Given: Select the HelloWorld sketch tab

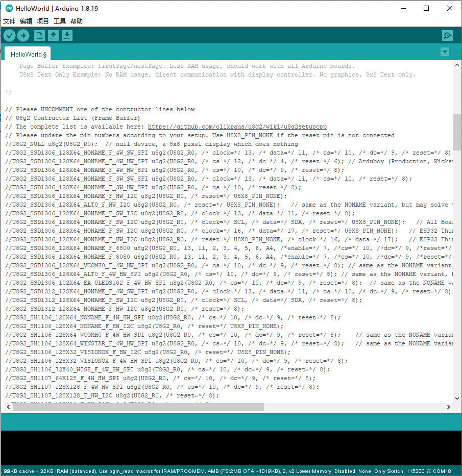Looking at the screenshot, I should tap(28, 54).
